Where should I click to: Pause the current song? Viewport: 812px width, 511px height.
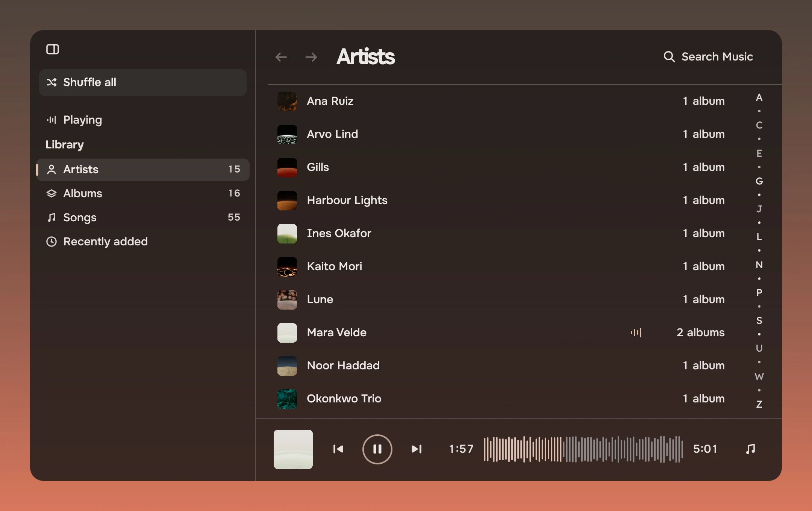point(377,449)
